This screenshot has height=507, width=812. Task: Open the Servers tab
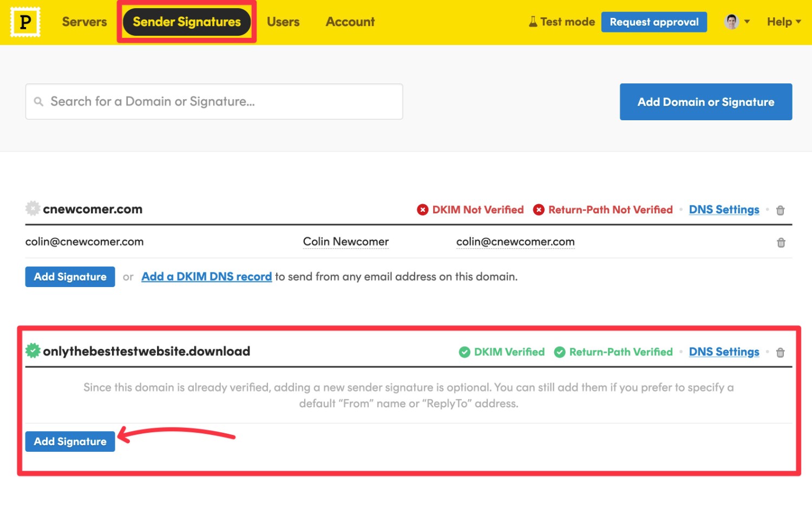click(84, 22)
